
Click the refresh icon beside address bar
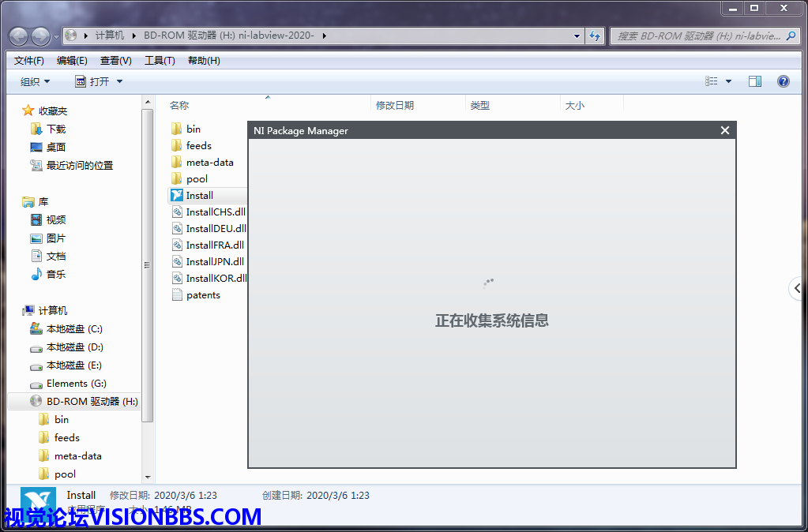pos(595,36)
